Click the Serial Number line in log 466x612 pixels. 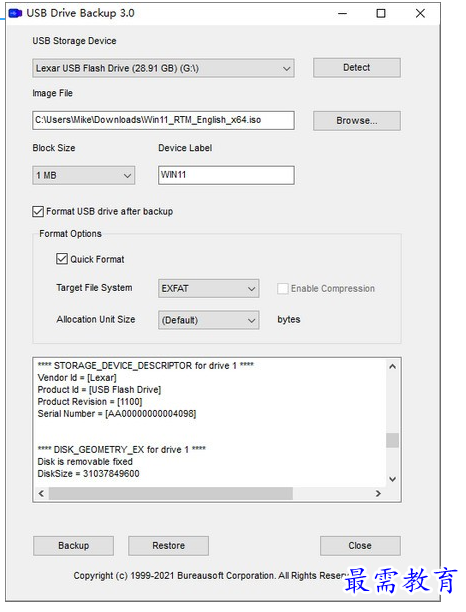[x=117, y=414]
